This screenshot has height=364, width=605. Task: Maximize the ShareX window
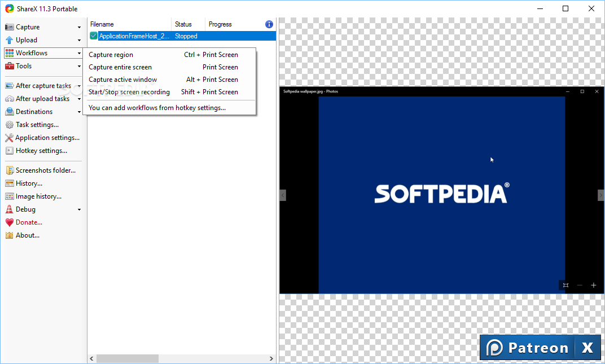(x=565, y=8)
